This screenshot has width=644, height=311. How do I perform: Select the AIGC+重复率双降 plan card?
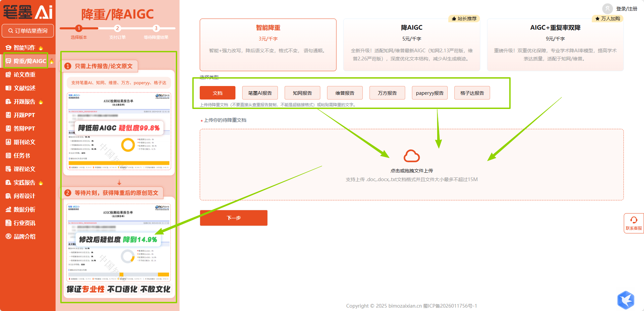[555, 45]
